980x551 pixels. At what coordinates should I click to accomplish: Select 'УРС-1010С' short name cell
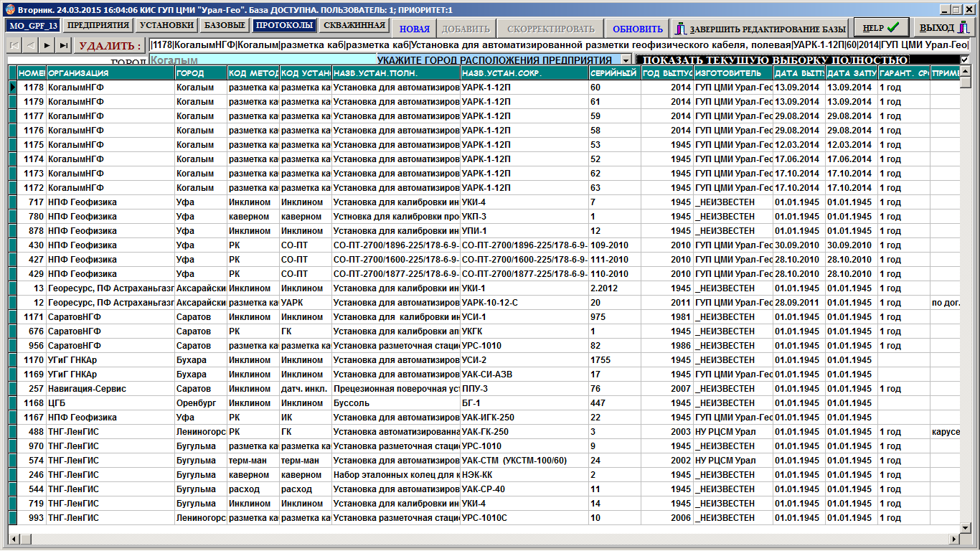pyautogui.click(x=524, y=517)
